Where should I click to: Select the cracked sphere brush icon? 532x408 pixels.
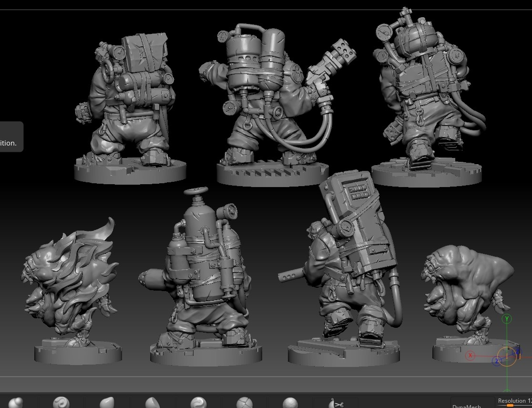coord(244,403)
